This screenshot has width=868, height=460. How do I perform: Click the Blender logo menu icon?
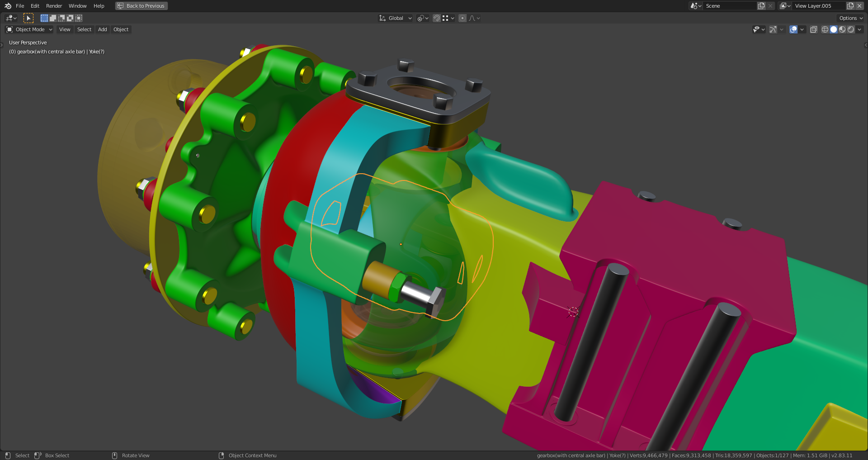point(8,6)
